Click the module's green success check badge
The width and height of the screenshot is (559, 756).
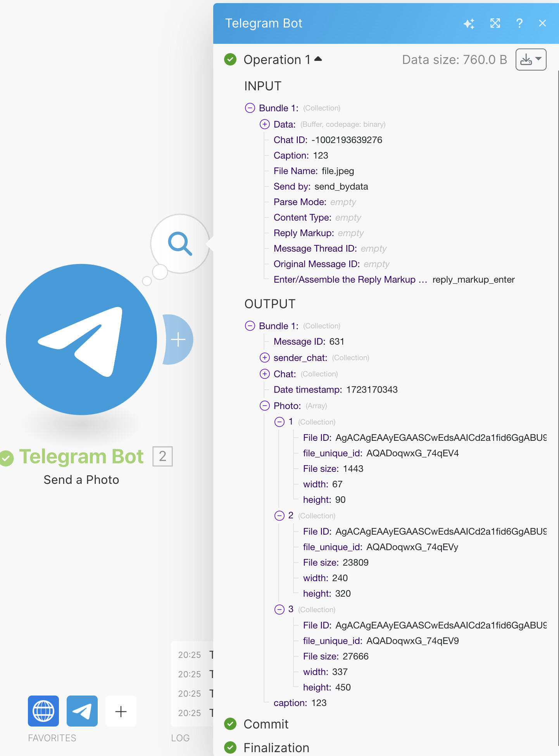pos(6,458)
